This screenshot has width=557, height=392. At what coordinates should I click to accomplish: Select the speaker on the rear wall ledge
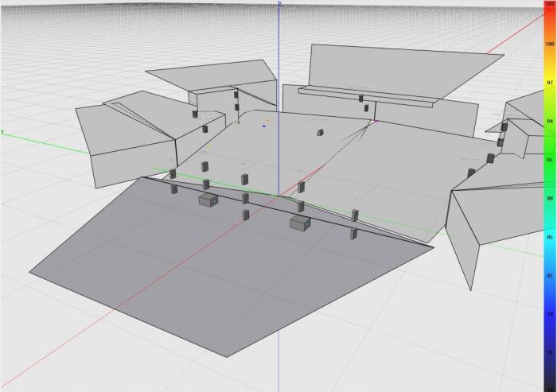(x=361, y=98)
